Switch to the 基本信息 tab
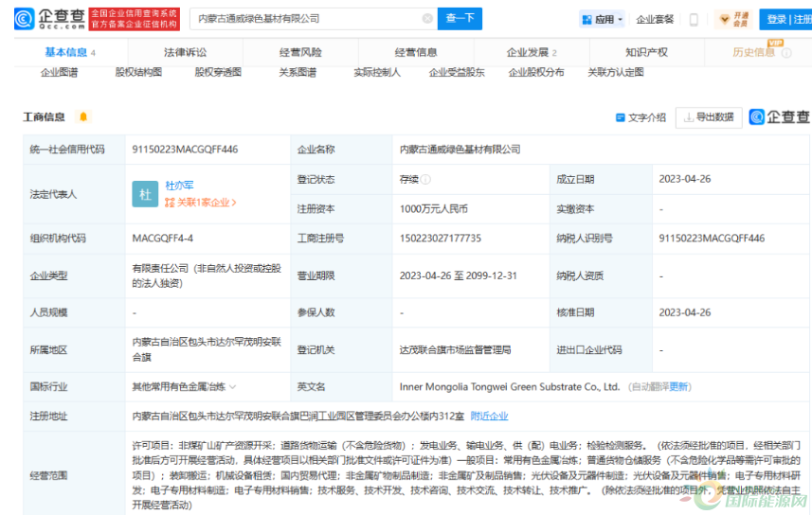 coord(70,52)
